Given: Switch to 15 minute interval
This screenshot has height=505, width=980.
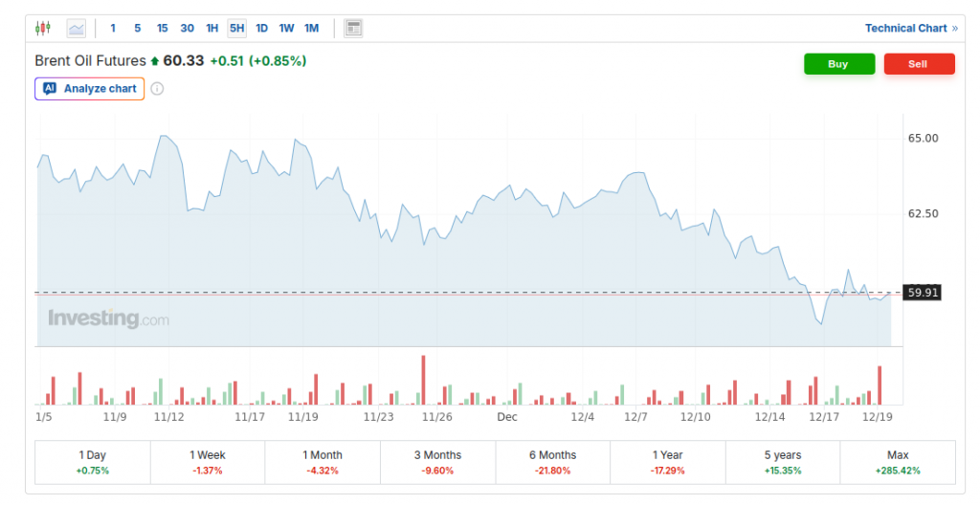Looking at the screenshot, I should click(162, 28).
